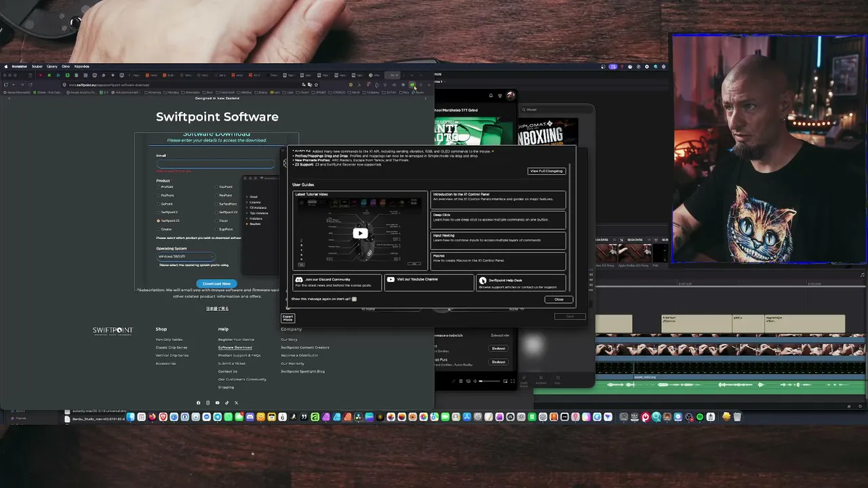Open the Swiftpoint Help Desk

click(521, 283)
